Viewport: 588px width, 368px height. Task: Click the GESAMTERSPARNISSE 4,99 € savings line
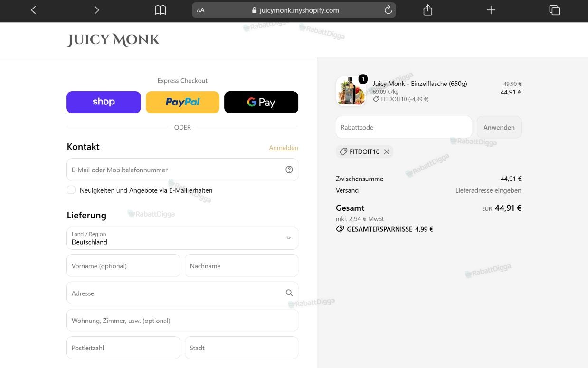(x=385, y=229)
